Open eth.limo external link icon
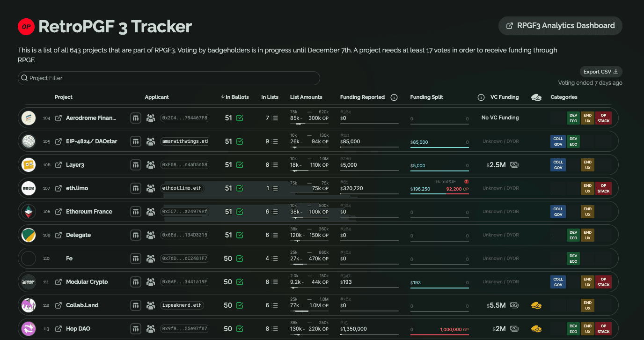Image resolution: width=644 pixels, height=340 pixels. [59, 188]
